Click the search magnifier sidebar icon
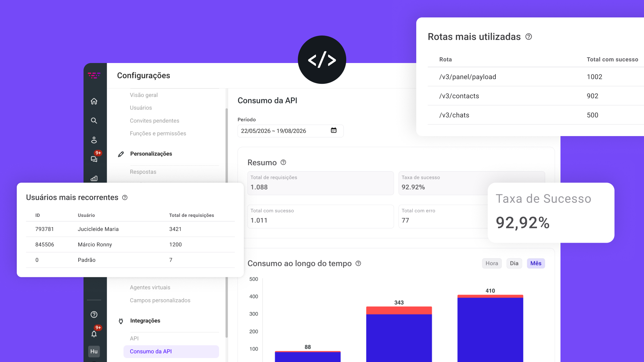 tap(94, 121)
